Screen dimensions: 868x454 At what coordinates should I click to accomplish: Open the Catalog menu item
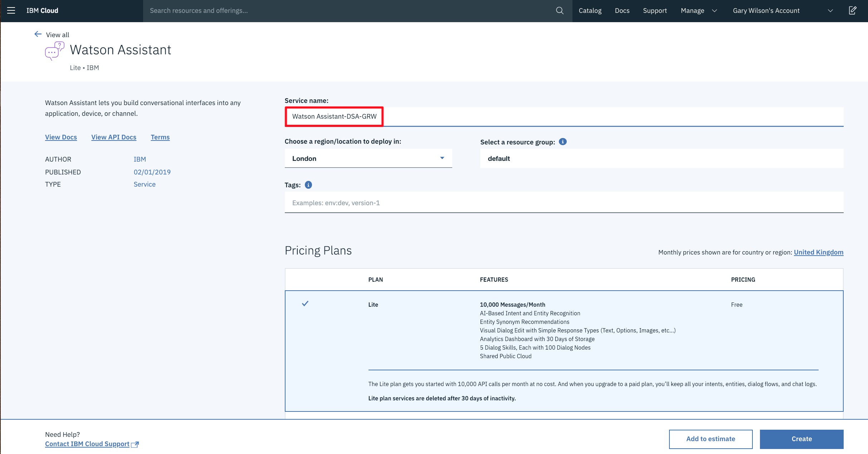590,11
